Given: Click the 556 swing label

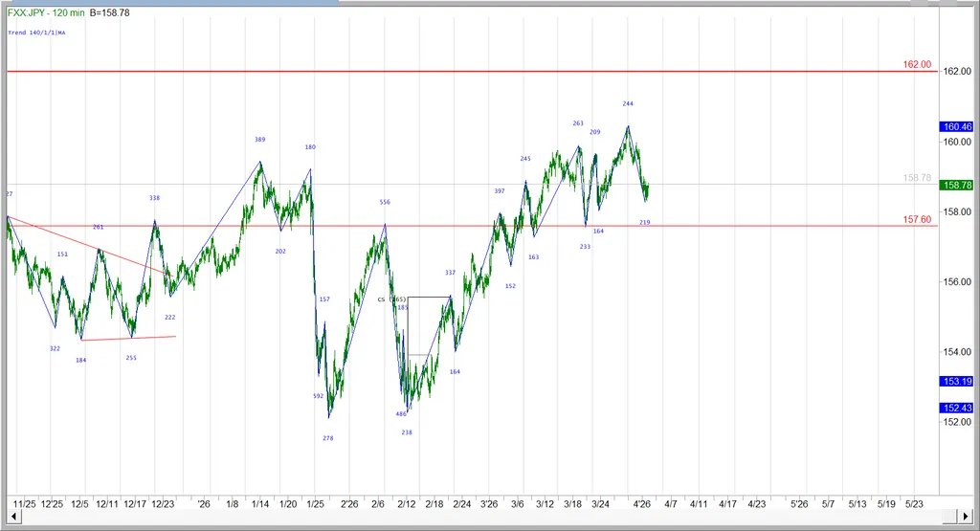Looking at the screenshot, I should pyautogui.click(x=385, y=202).
